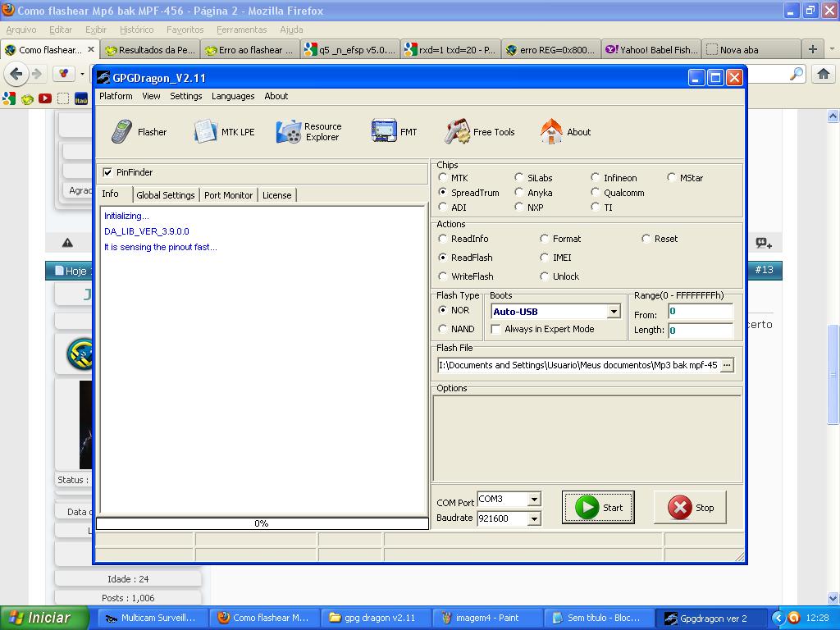The height and width of the screenshot is (630, 840).
Task: Open the dropdown arrow beside Firefox navigation buttons
Action: 82,73
